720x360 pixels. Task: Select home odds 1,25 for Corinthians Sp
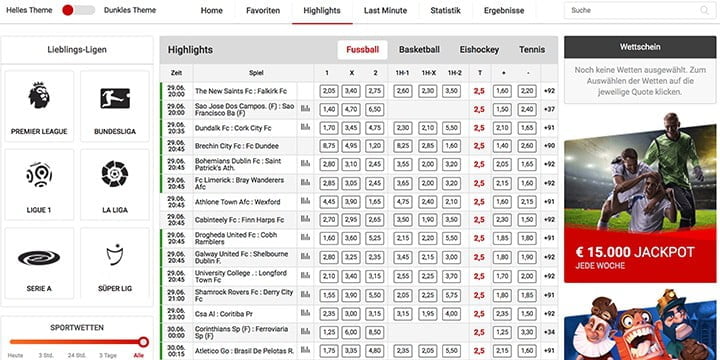(x=329, y=332)
